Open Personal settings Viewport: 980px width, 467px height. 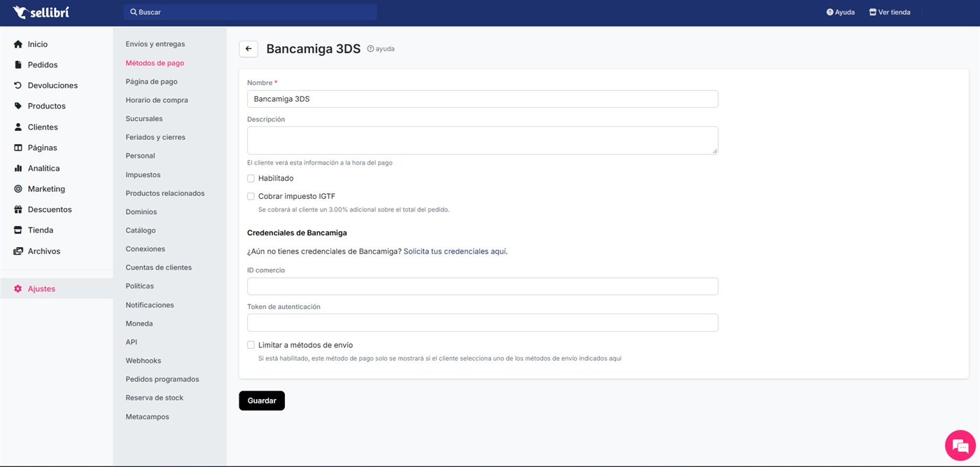click(x=140, y=155)
